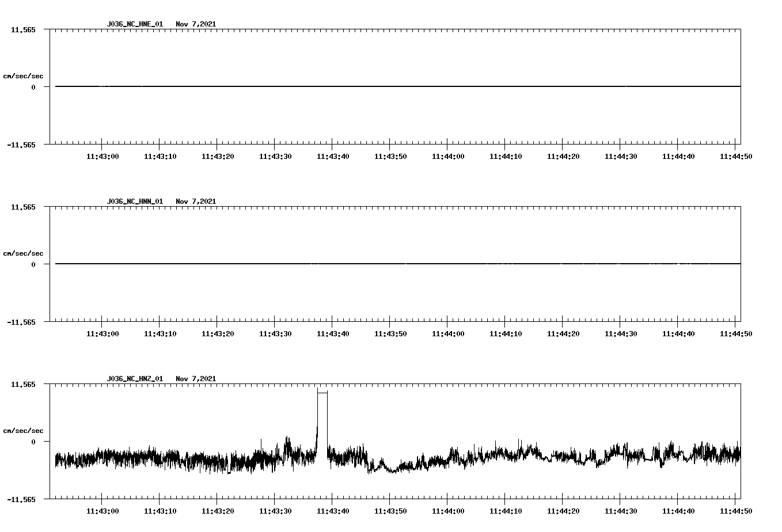Select the 11:43:50 time label under HNZ plot
Image resolution: width=782 pixels, height=532 pixels.
tap(390, 511)
